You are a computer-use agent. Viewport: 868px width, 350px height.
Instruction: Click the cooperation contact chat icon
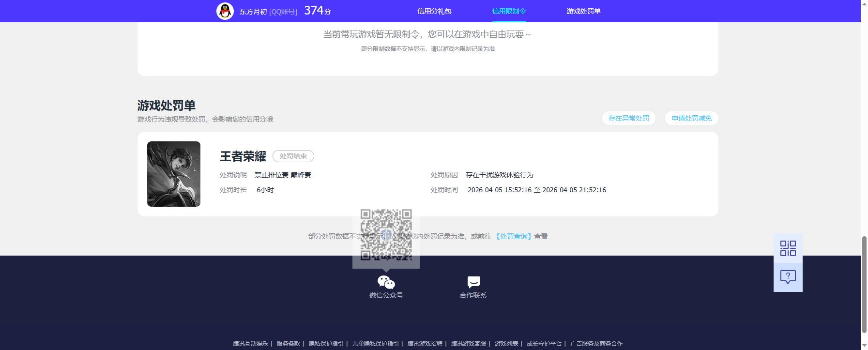pyautogui.click(x=473, y=282)
